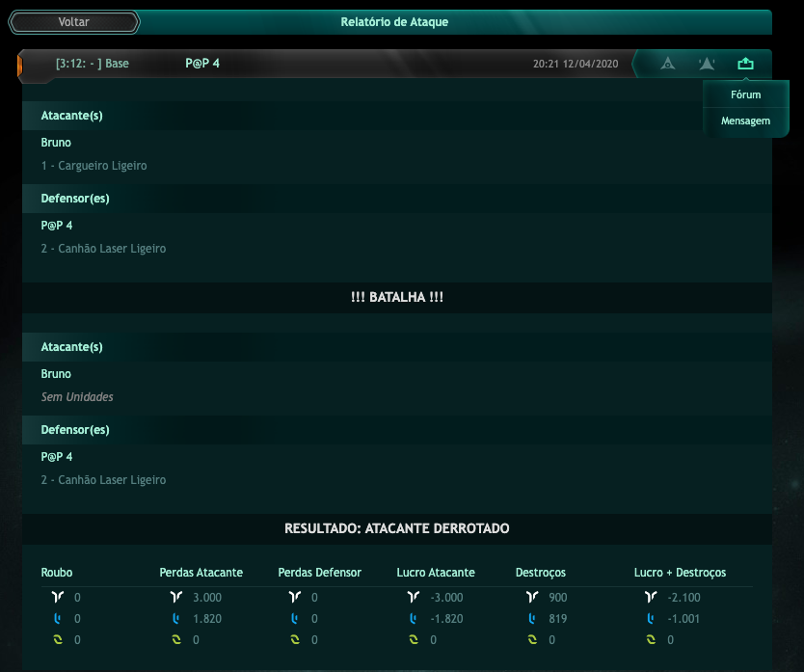This screenshot has width=804, height=672.
Task: Choose Fórum from the share menu
Action: (745, 94)
